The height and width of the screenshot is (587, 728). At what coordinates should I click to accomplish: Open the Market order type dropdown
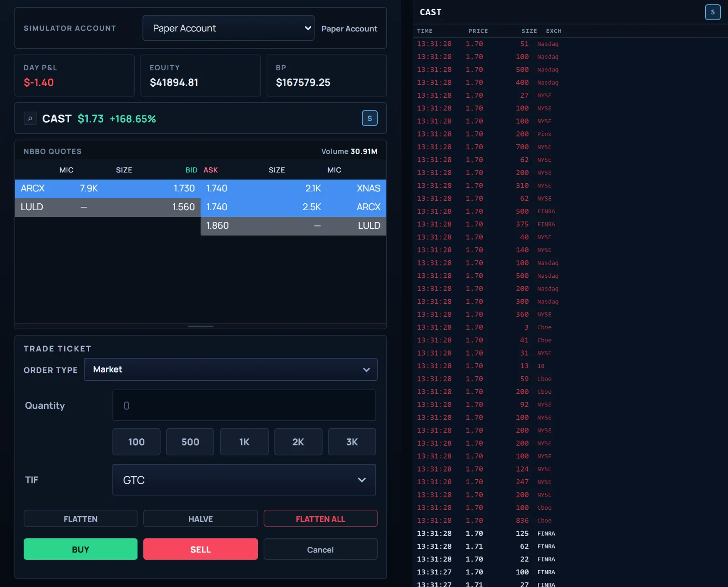tap(231, 369)
